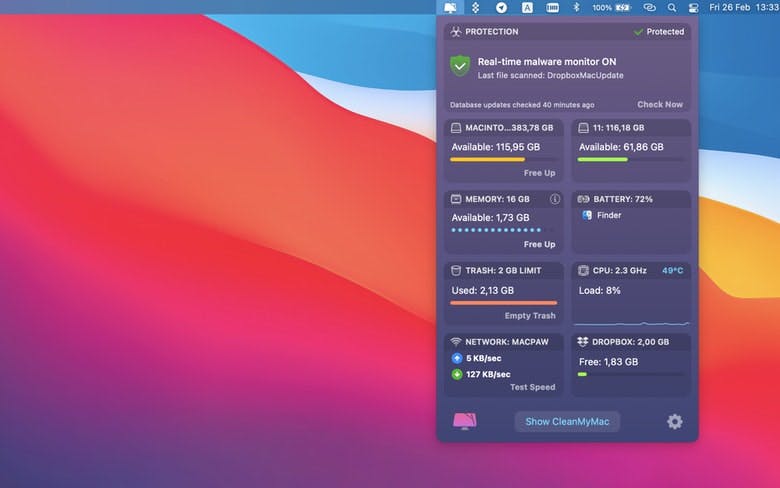Open the Creative Cloud menu bar icon
The width and height of the screenshot is (780, 488).
(649, 7)
